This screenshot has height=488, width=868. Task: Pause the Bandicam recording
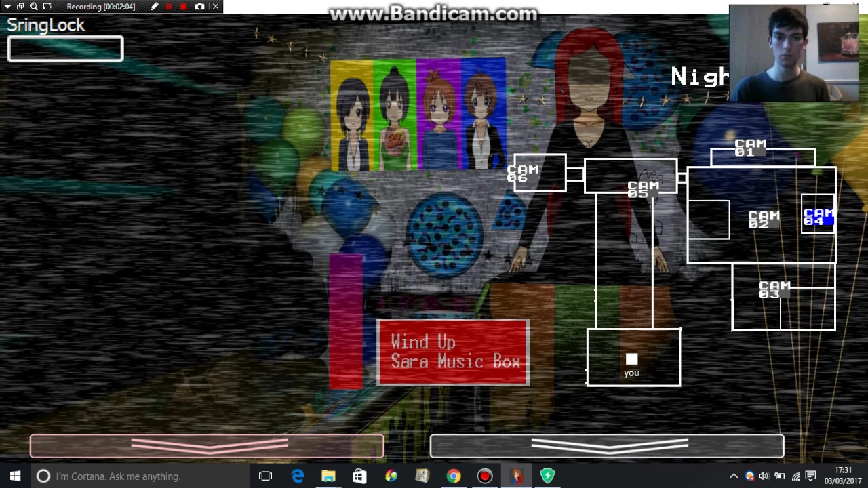pyautogui.click(x=169, y=7)
